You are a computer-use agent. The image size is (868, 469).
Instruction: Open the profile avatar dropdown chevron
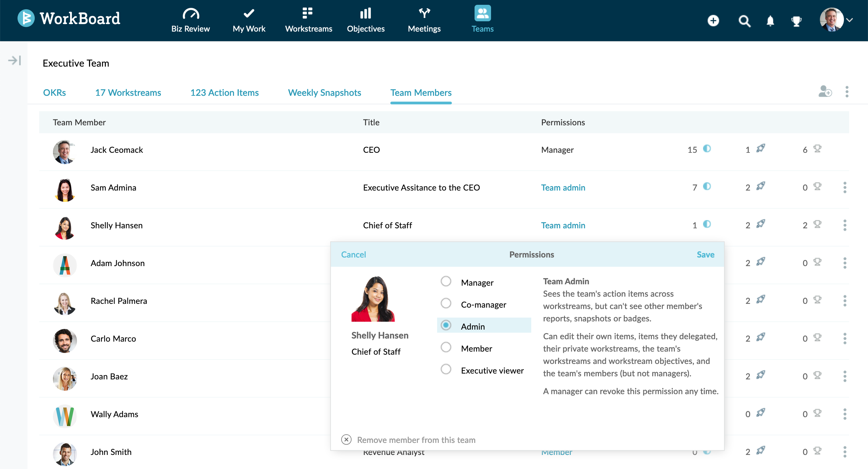849,20
